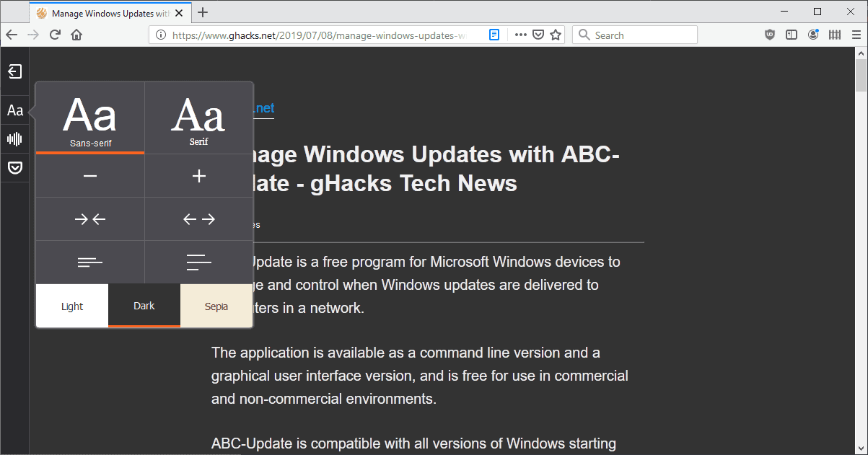Click the scrollbar up arrow
The image size is (868, 455).
pos(861,53)
